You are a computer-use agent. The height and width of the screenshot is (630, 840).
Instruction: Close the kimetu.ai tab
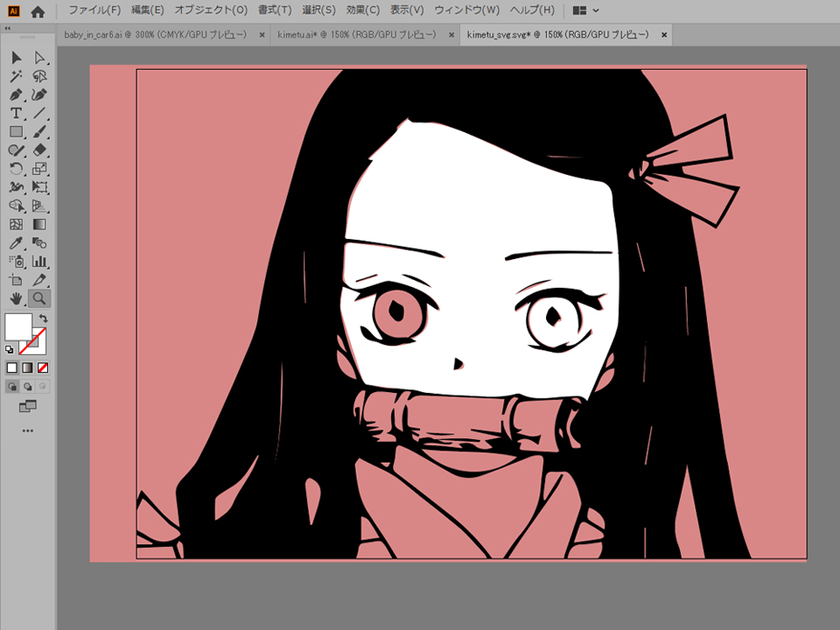click(x=451, y=35)
